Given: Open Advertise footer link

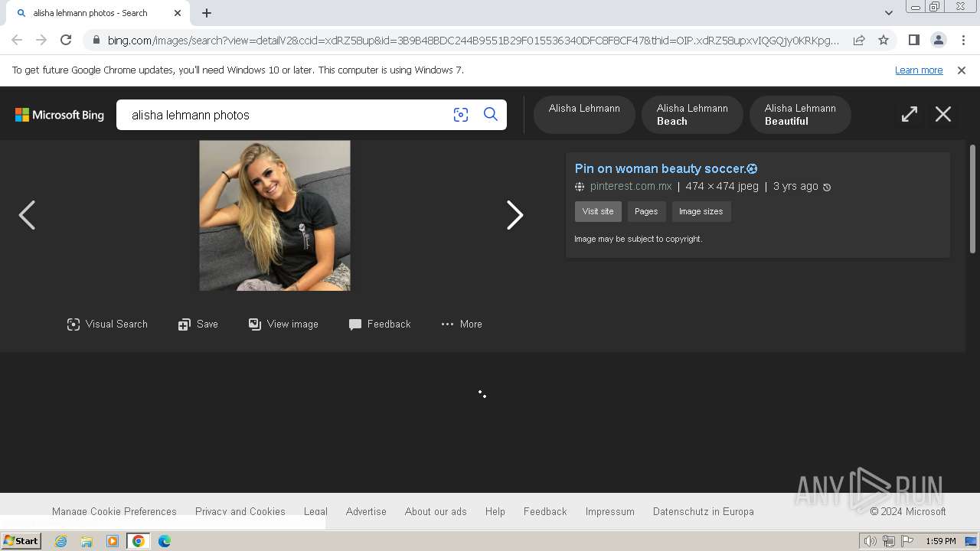Looking at the screenshot, I should point(366,511).
